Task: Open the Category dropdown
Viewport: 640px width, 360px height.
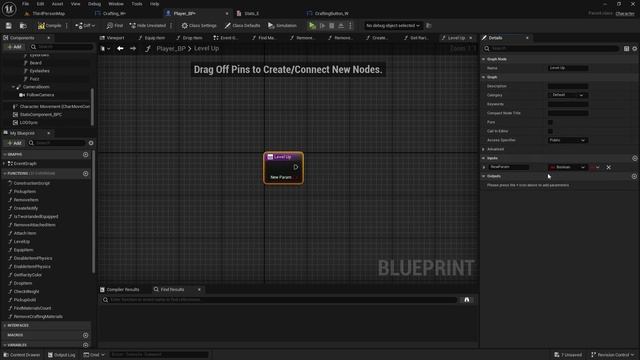Action: [x=567, y=95]
